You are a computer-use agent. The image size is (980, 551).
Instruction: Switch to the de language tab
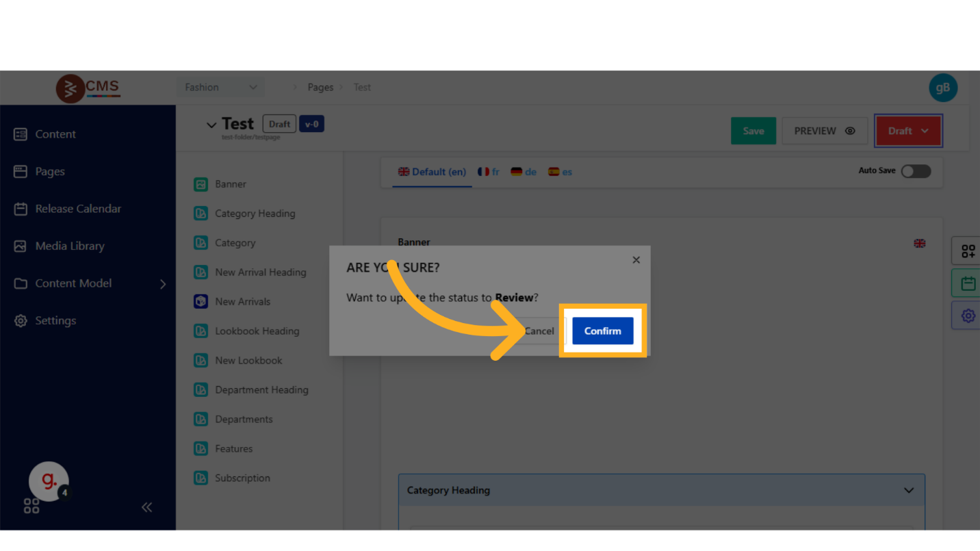524,172
